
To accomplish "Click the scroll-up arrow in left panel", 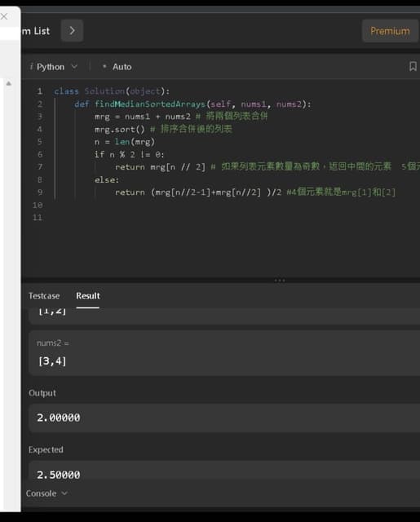I will pos(9,83).
